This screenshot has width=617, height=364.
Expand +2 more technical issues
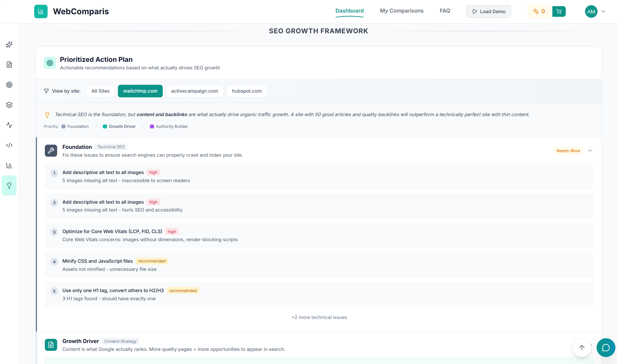(x=319, y=317)
